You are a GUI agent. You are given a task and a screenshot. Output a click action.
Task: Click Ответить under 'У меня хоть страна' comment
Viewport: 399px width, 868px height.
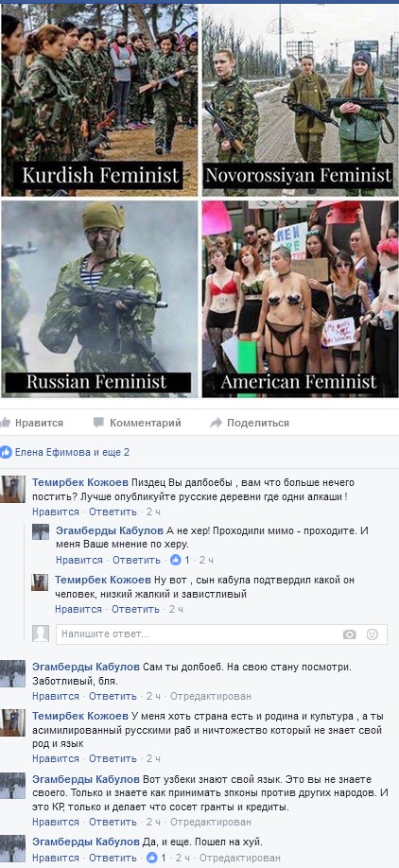[113, 758]
